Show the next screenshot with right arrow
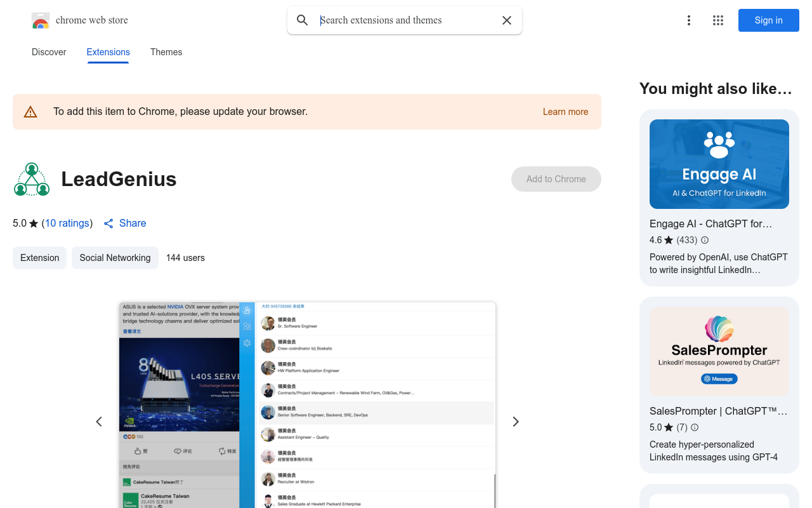The width and height of the screenshot is (812, 508). (516, 422)
